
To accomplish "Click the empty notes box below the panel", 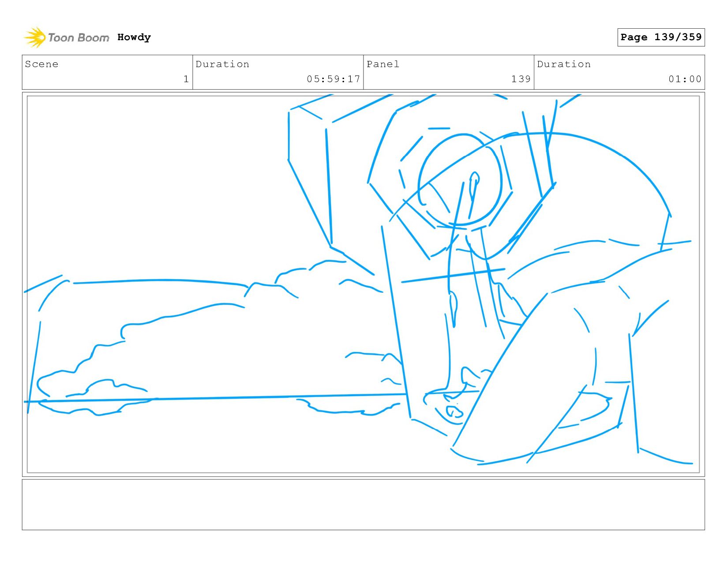I will tap(364, 505).
